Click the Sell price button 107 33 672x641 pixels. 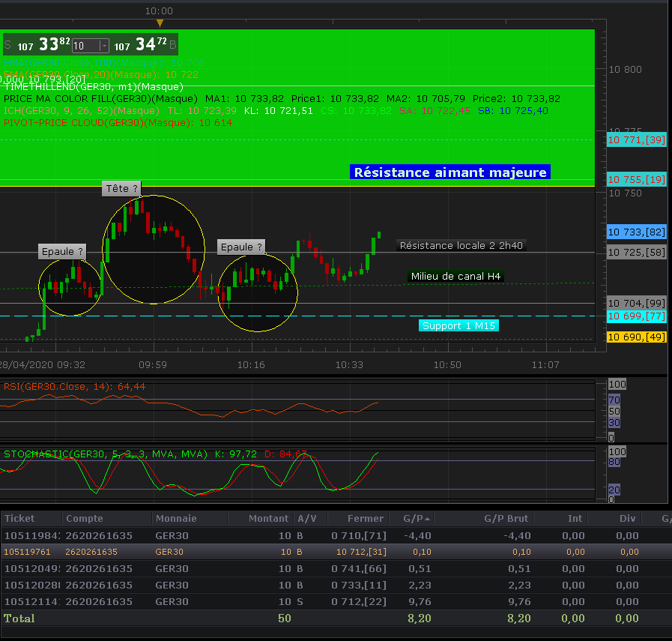(37, 45)
